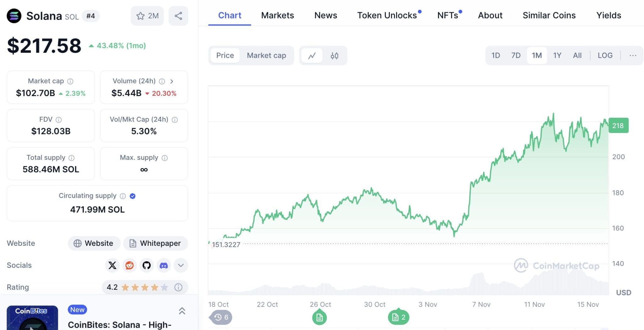Screen dimensions: 644x330
Task: Toggle LOG scale on the chart
Action: point(605,55)
